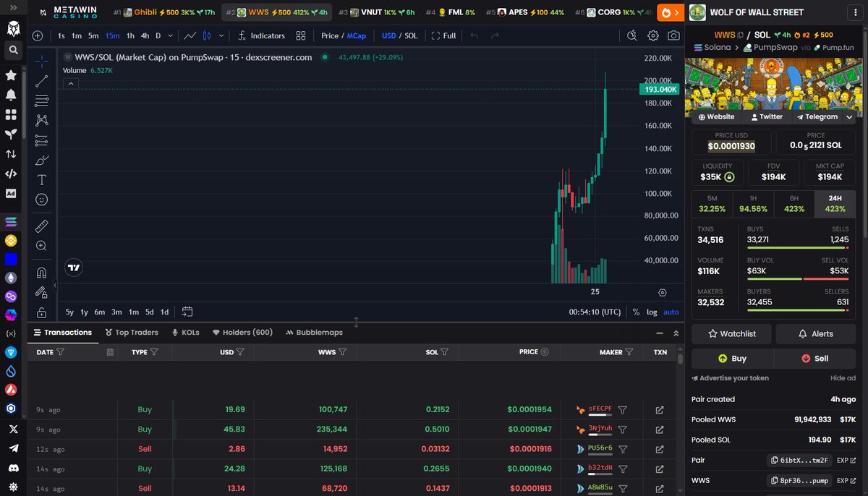Viewport: 868px width, 496px height.
Task: Select the 1h chart interval
Action: (130, 35)
